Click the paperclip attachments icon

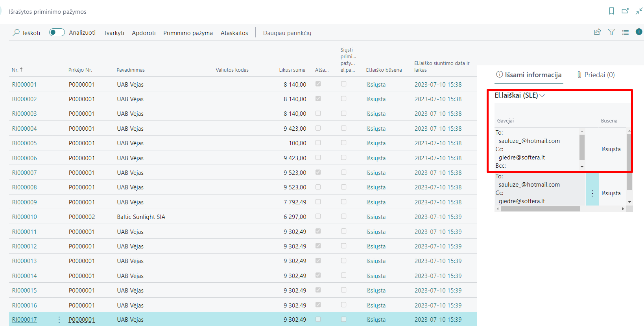pos(579,74)
